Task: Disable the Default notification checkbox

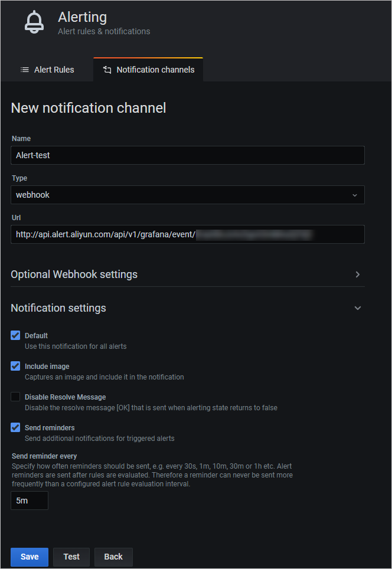Action: point(15,335)
